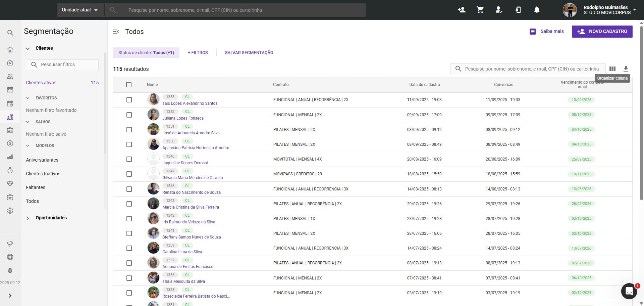Open the shopping cart icon
The image size is (644, 306).
tap(480, 10)
